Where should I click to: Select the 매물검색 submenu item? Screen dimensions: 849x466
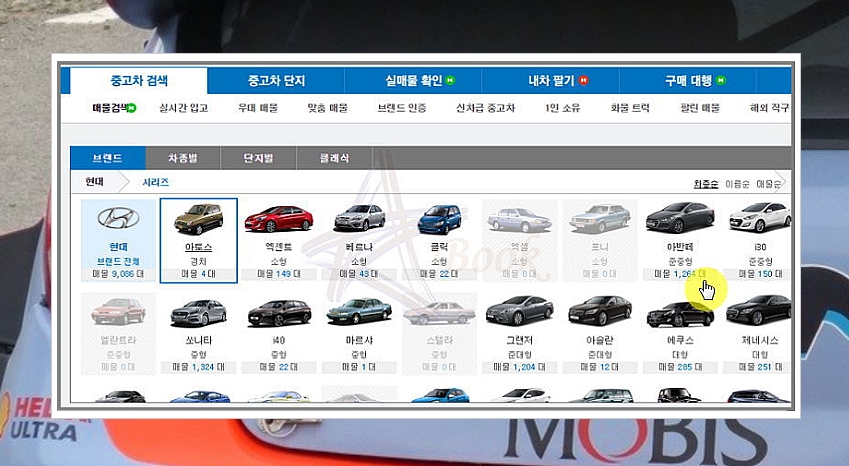(114, 108)
